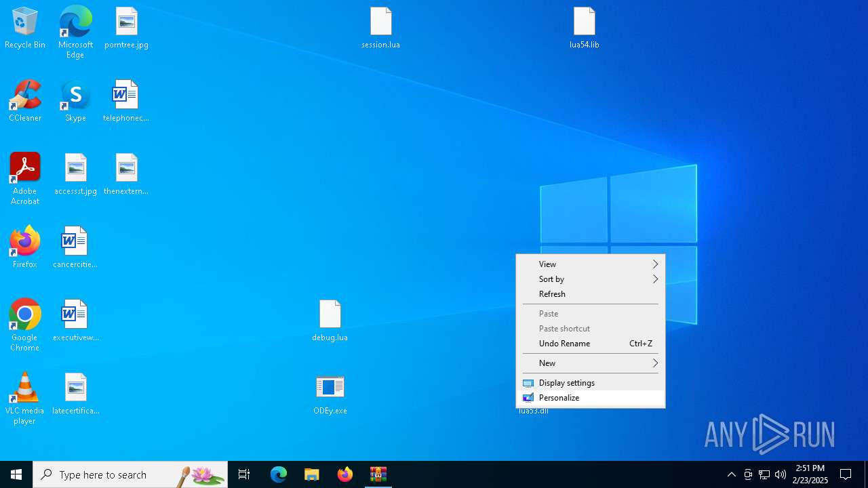Select the executivew... Word document
868x488 pixels.
pyautogui.click(x=75, y=321)
